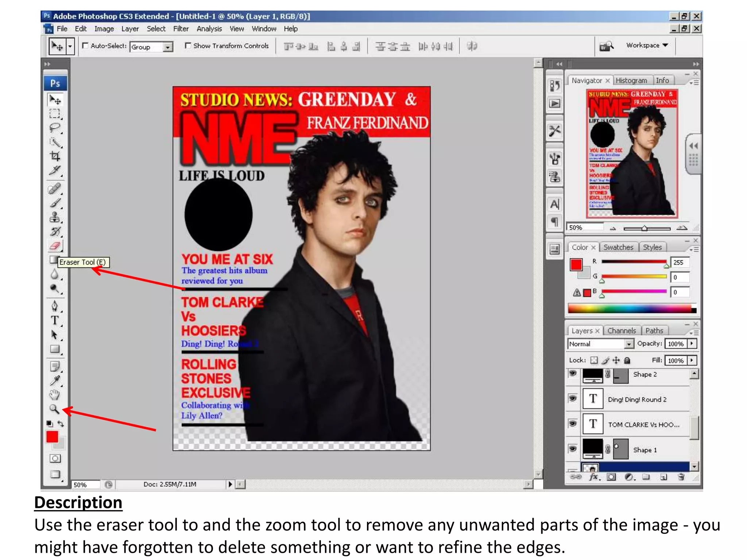Viewport: 747px width, 560px height.
Task: Switch to the Channels tab
Action: [x=622, y=331]
